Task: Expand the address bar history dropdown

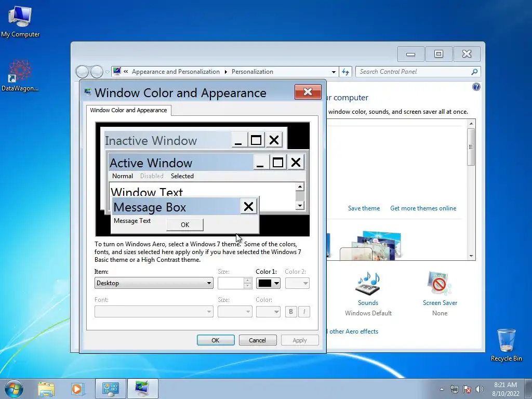Action: coord(334,72)
